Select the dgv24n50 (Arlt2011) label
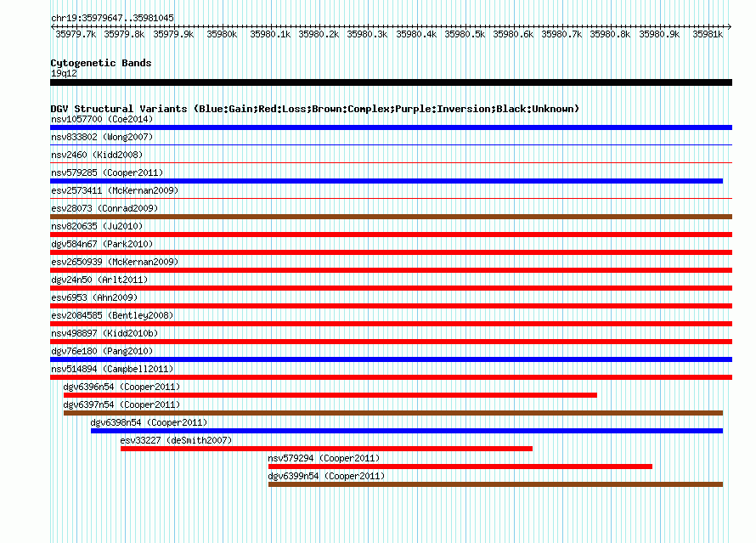Image resolution: width=756 pixels, height=543 pixels. [99, 280]
